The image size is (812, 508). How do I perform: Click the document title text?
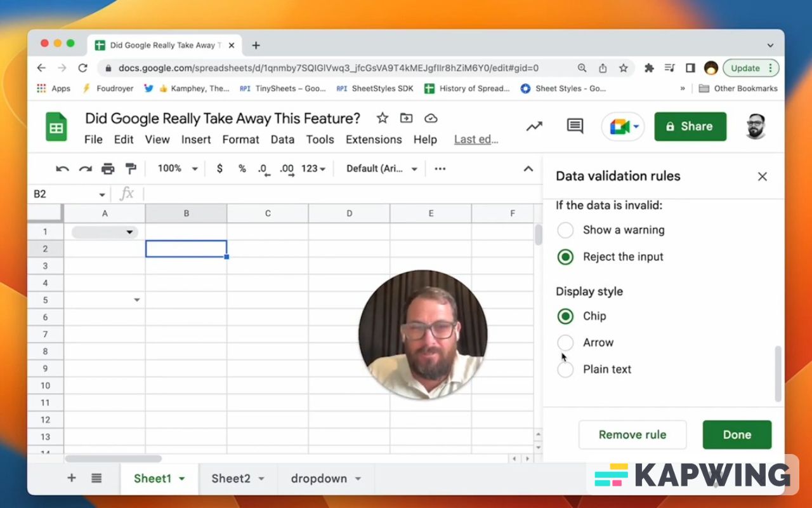pyautogui.click(x=223, y=119)
